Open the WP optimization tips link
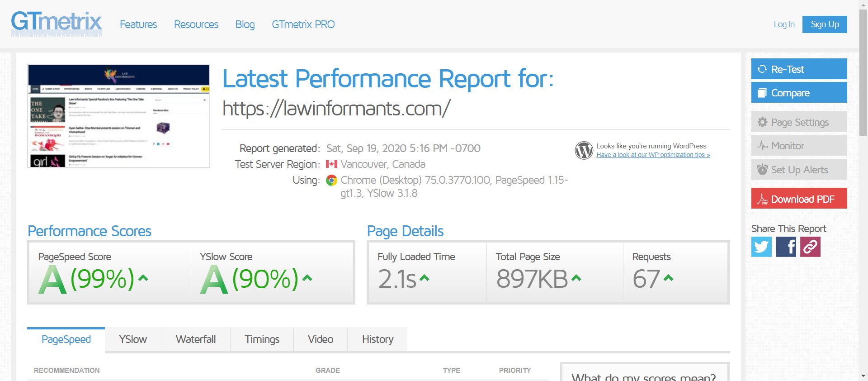This screenshot has width=868, height=381. (x=653, y=155)
